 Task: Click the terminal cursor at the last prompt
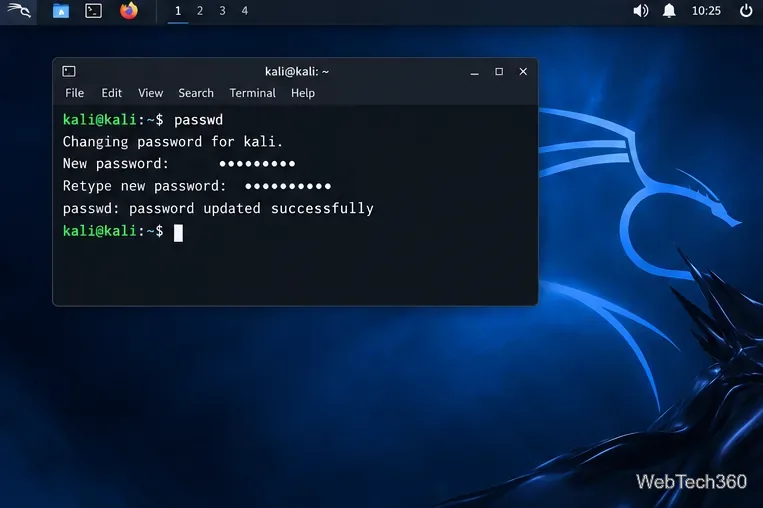coord(179,233)
